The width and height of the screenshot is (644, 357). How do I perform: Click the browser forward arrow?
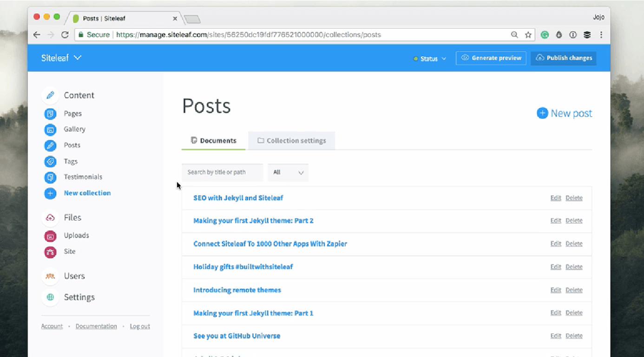51,35
